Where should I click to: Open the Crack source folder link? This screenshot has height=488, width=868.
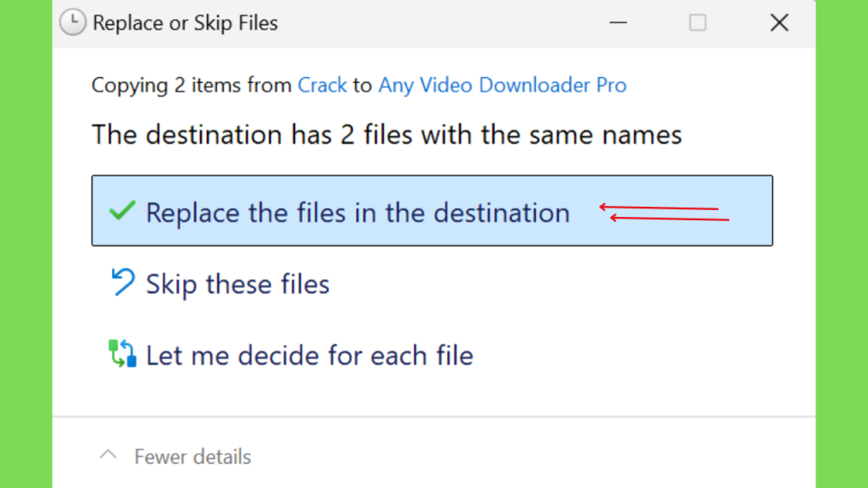[322, 86]
